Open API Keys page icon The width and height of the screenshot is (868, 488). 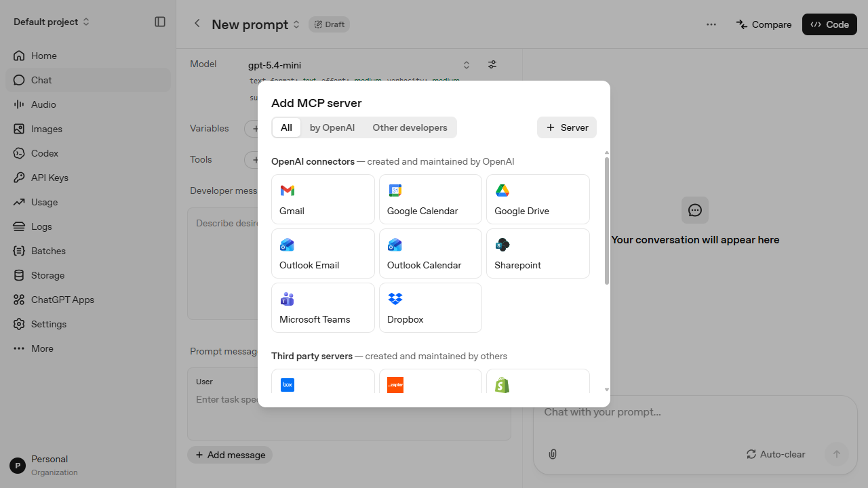pyautogui.click(x=19, y=178)
